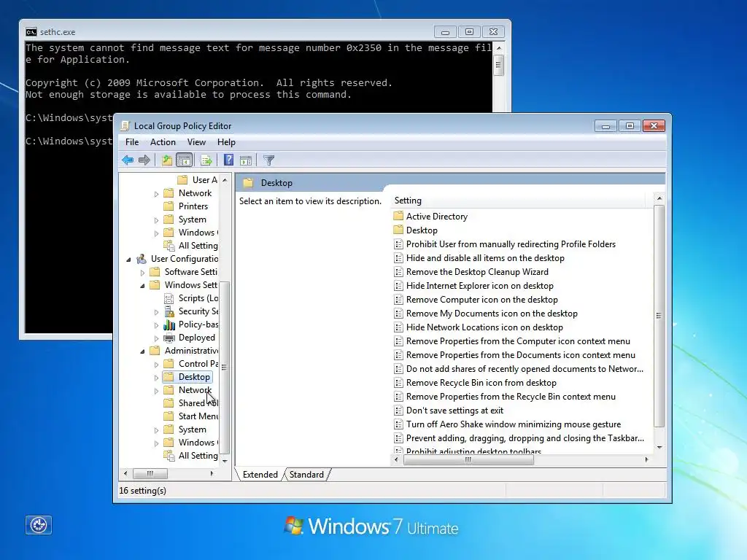Click the Policy-based QoS chart icon

(x=169, y=324)
